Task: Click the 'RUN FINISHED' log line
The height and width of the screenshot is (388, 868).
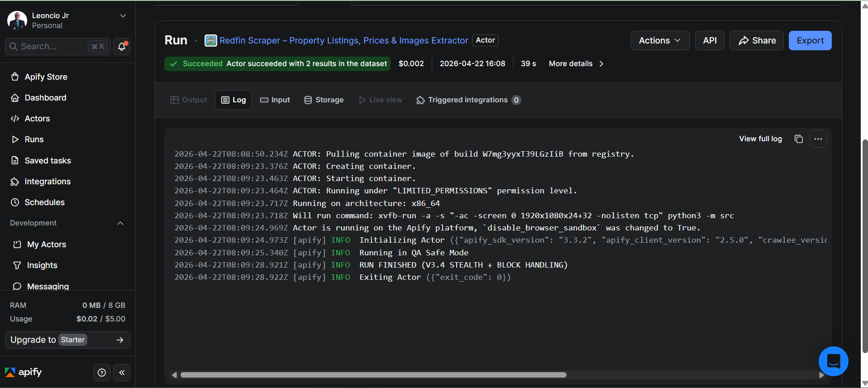Action: point(371,265)
